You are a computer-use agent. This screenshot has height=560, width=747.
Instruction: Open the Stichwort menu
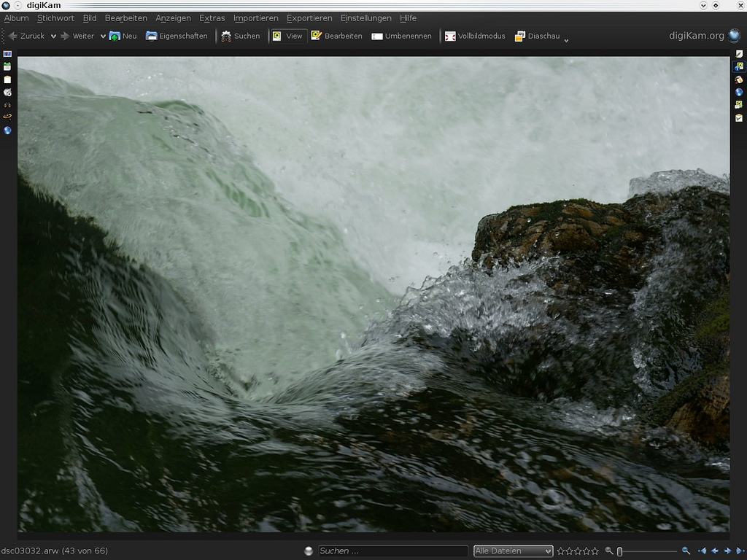pos(55,18)
